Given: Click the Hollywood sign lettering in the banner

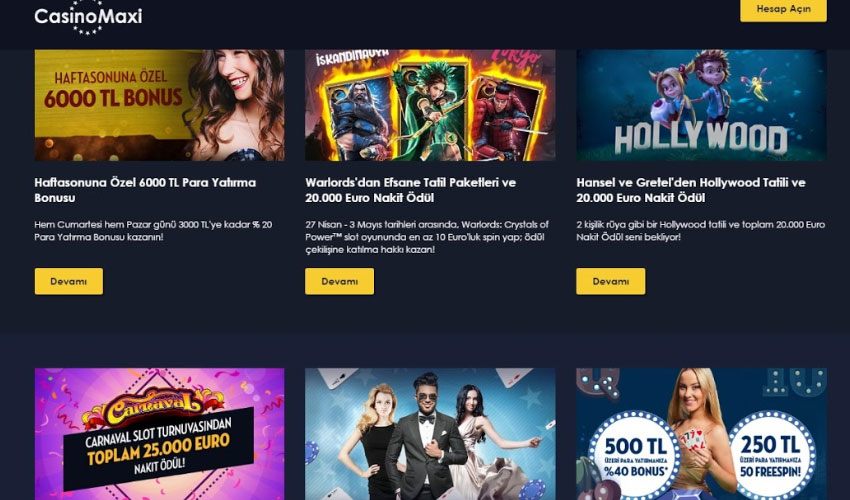Looking at the screenshot, I should (x=701, y=138).
